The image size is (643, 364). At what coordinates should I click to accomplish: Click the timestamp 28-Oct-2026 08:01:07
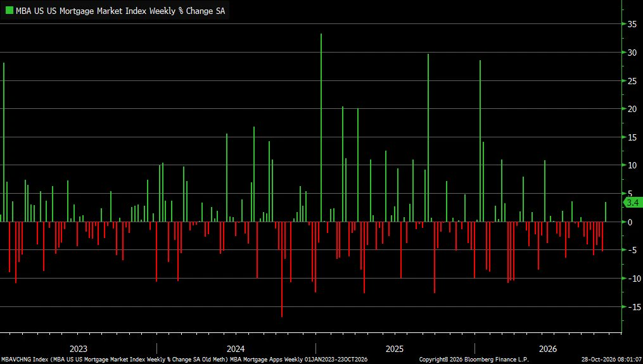(611, 360)
